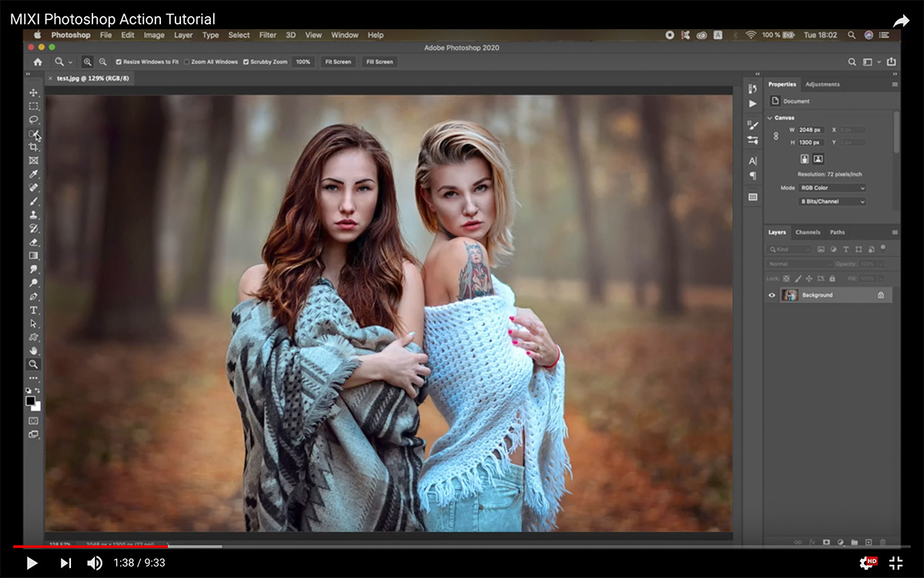The image size is (924, 578).
Task: Hide the Background layer with eye icon
Action: [772, 295]
